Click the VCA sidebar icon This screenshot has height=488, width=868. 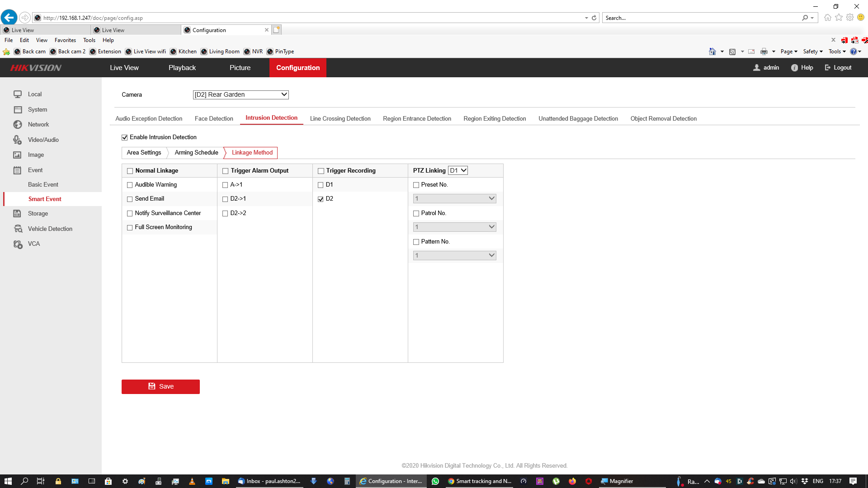click(x=18, y=244)
